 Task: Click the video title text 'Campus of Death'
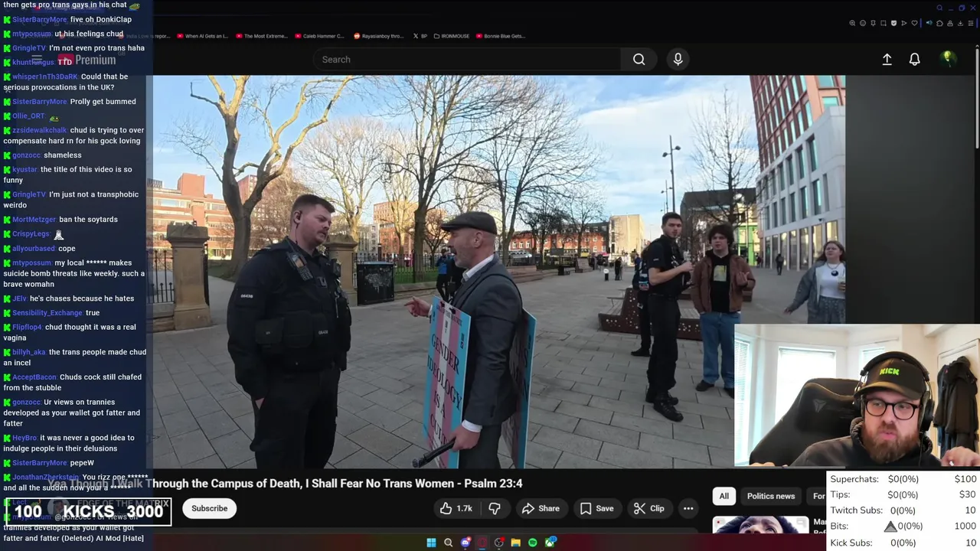[x=255, y=483]
